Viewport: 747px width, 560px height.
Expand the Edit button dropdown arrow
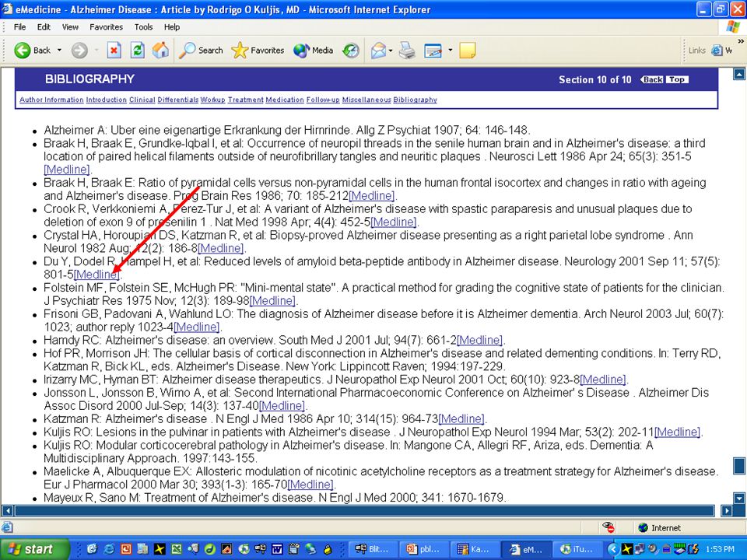[450, 50]
